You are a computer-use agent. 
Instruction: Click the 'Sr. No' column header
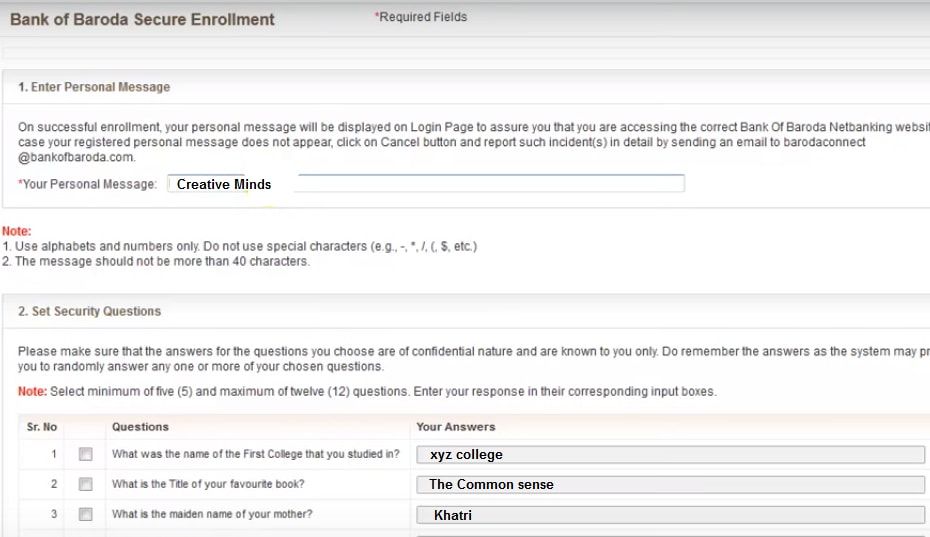[42, 427]
